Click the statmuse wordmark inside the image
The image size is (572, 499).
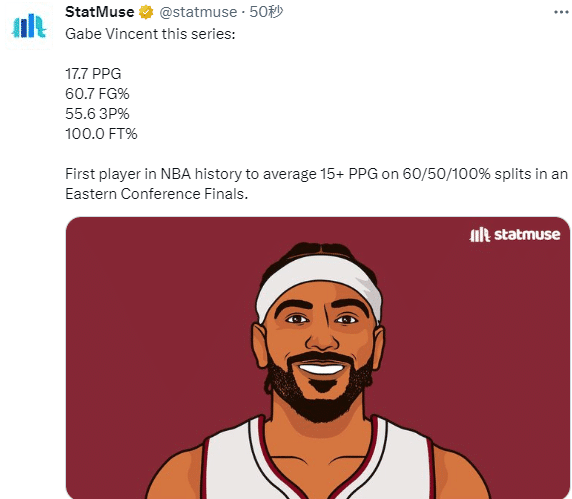pos(527,235)
